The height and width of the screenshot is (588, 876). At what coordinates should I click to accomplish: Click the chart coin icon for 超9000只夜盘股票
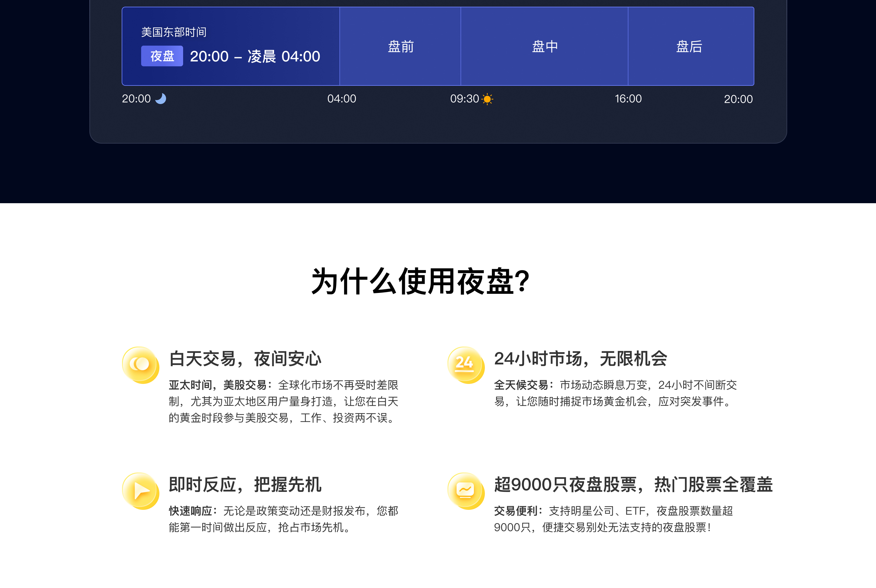pyautogui.click(x=466, y=491)
